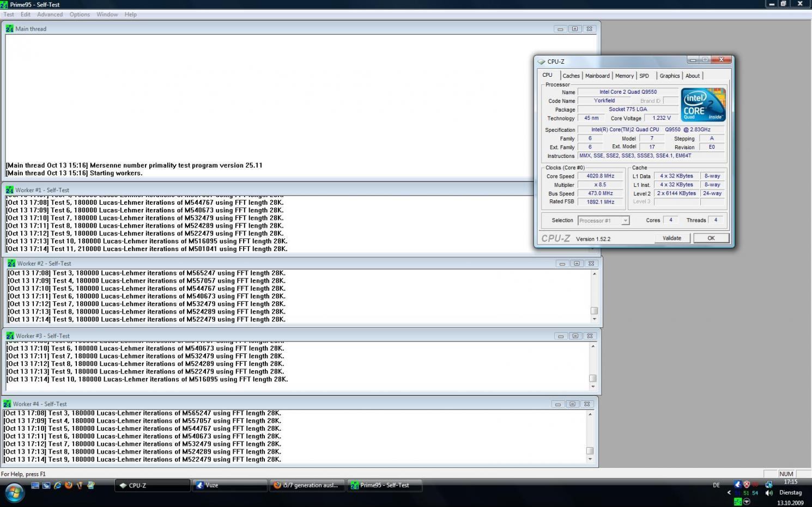Click OK in CPU-Z

[x=711, y=238]
